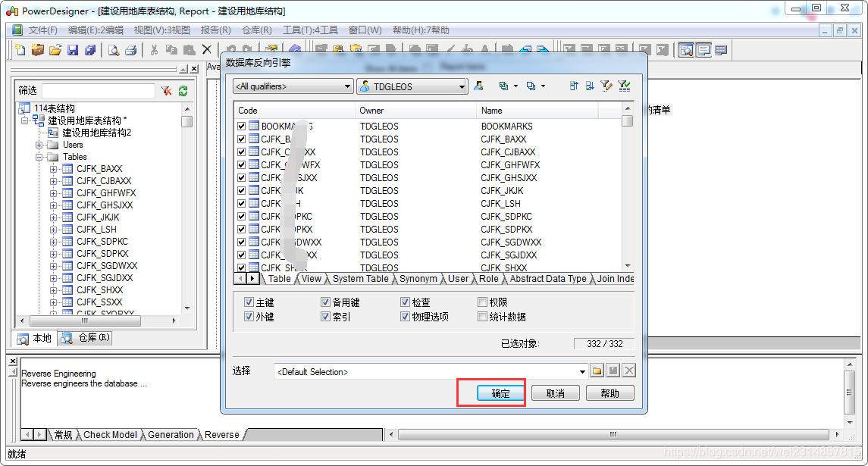Click the Open folder toolbar icon
The height and width of the screenshot is (466, 868).
click(x=55, y=50)
